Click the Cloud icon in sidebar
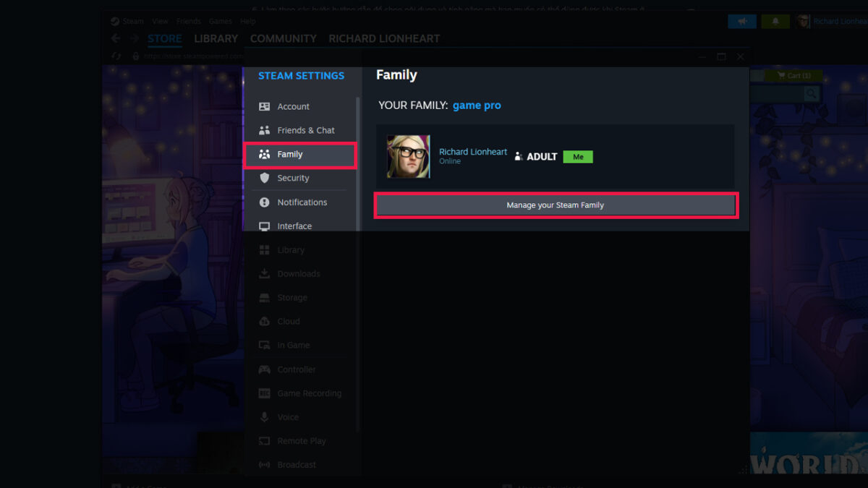 [x=264, y=322]
